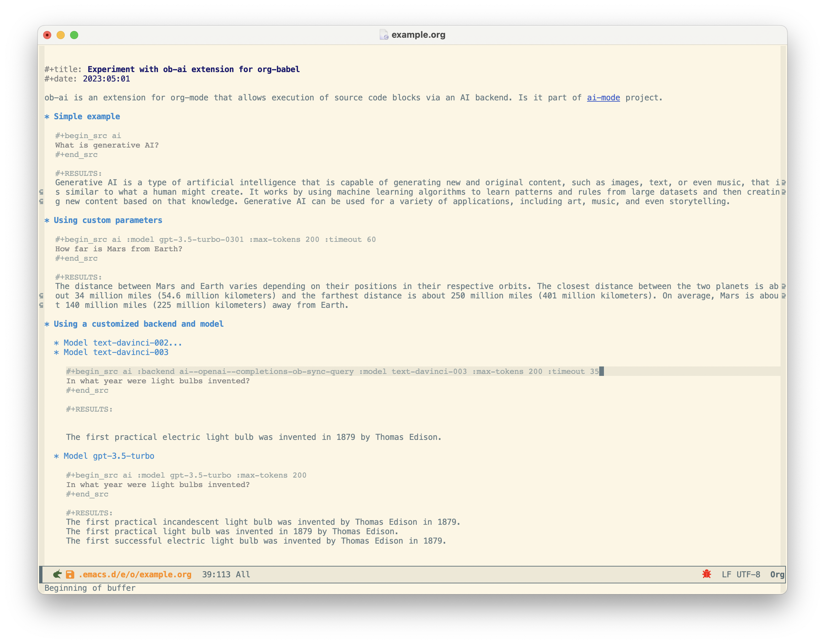This screenshot has width=825, height=644.
Task: Click the .emacs.d/e/o/example.org path in mode line
Action: (x=135, y=575)
